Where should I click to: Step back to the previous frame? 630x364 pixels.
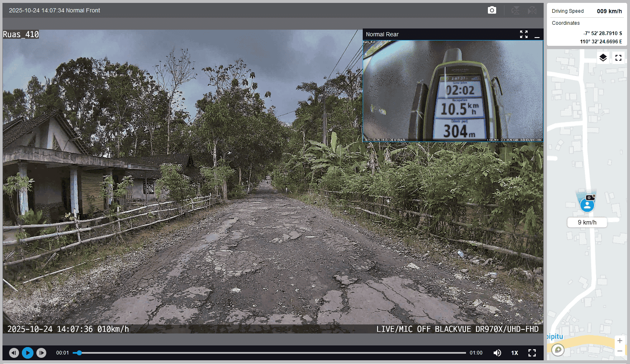tap(14, 353)
